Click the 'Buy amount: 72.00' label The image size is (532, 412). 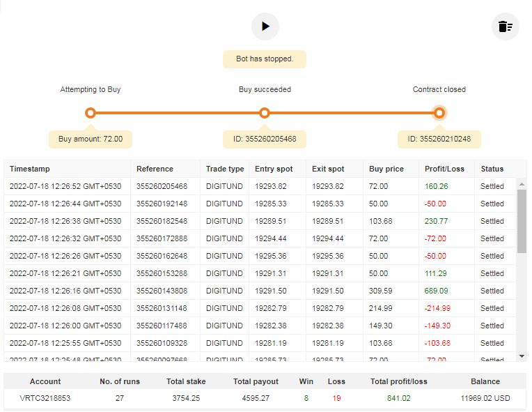(x=91, y=139)
